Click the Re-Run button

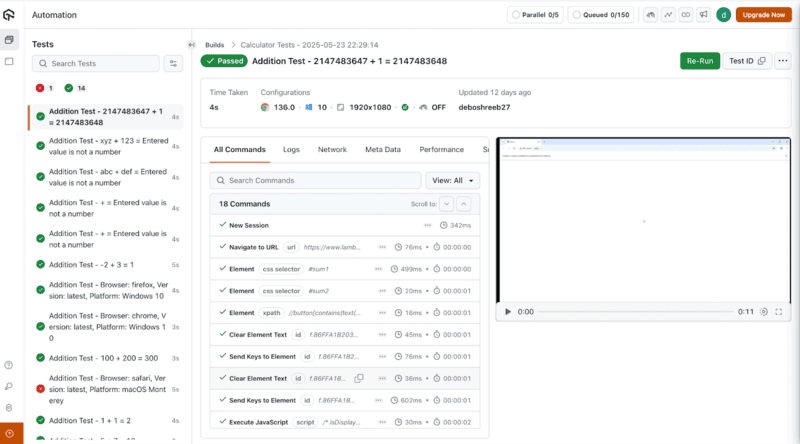(x=699, y=61)
